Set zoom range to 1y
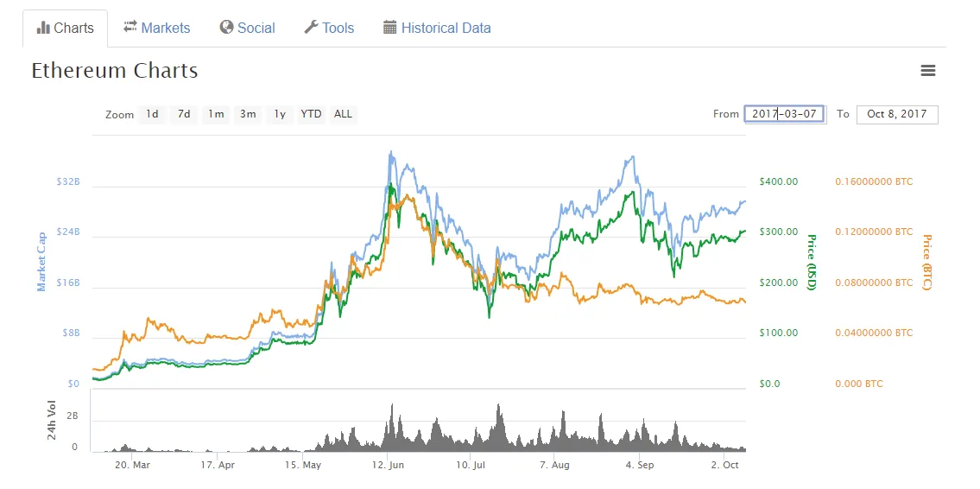 (x=280, y=114)
